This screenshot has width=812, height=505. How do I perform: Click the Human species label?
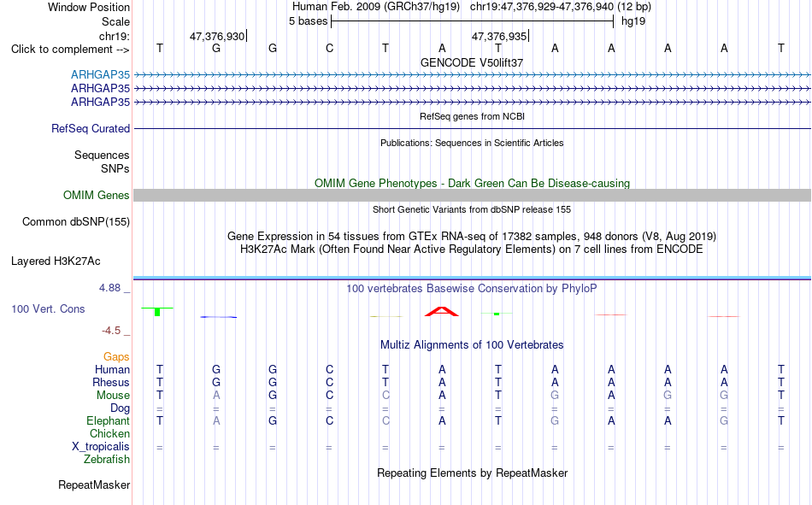pyautogui.click(x=112, y=370)
